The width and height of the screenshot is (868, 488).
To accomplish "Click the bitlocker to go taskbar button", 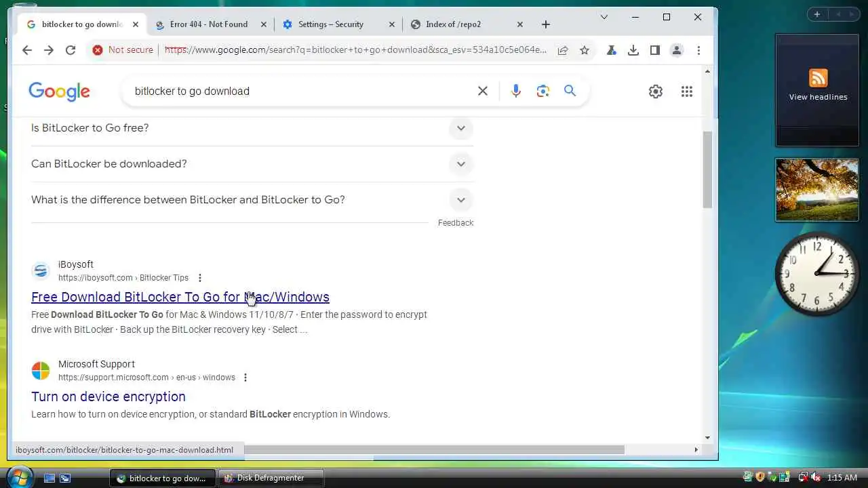I will click(163, 478).
